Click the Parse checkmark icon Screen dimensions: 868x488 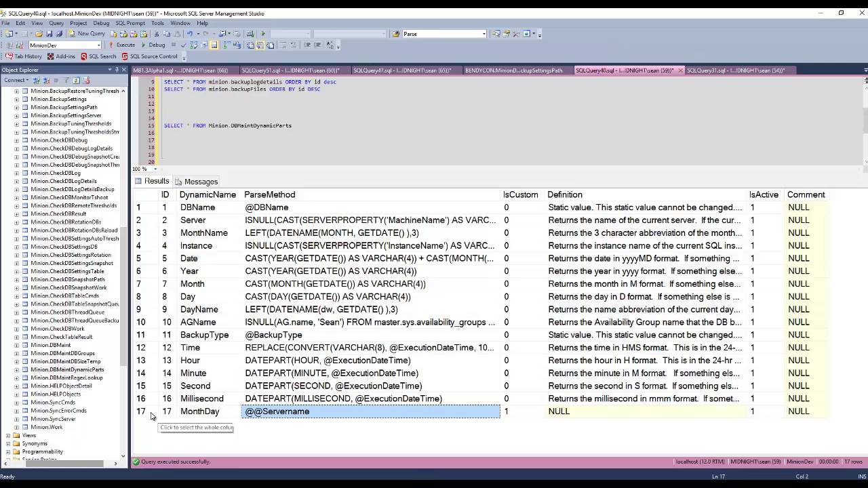pos(183,45)
